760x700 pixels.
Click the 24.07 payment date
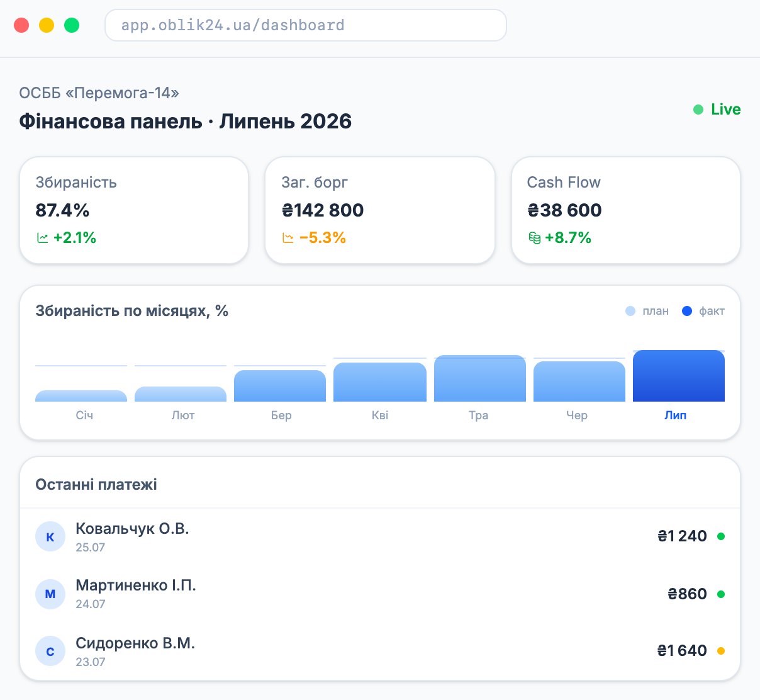click(91, 604)
